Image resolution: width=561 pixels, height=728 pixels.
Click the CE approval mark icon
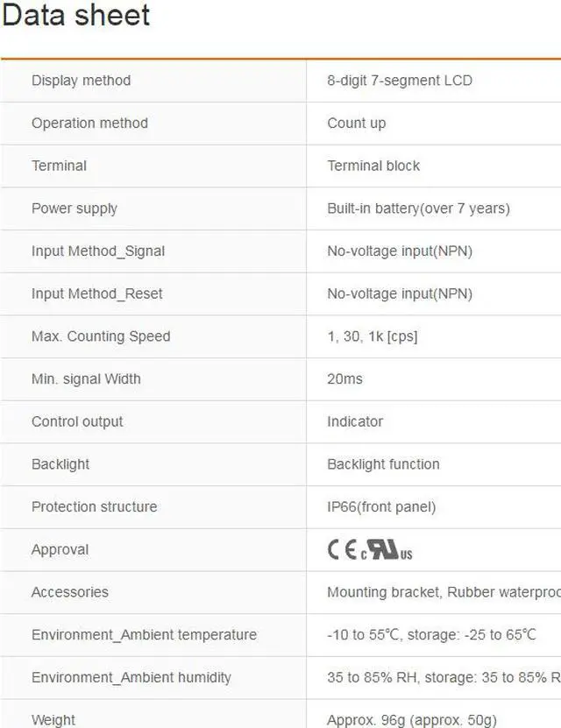(x=342, y=550)
